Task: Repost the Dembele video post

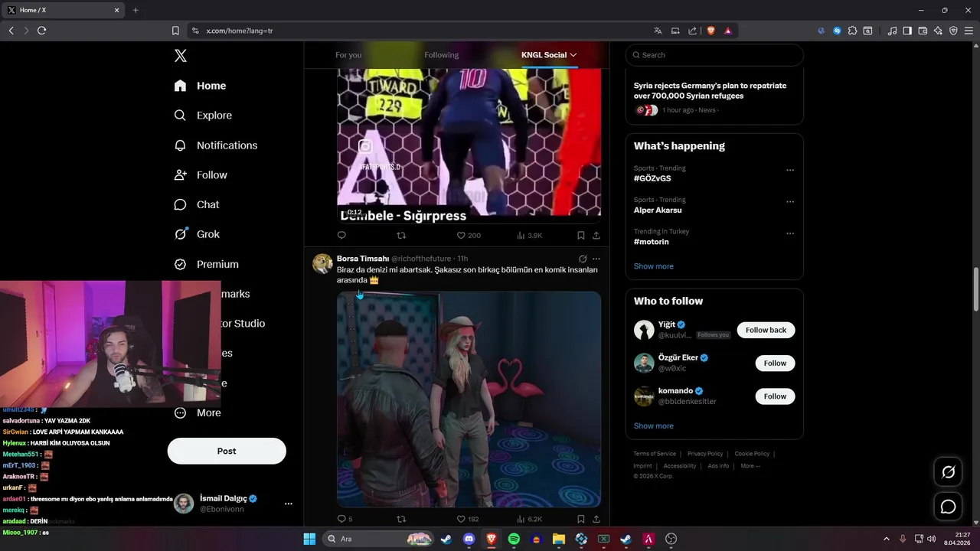Action: [x=401, y=236]
